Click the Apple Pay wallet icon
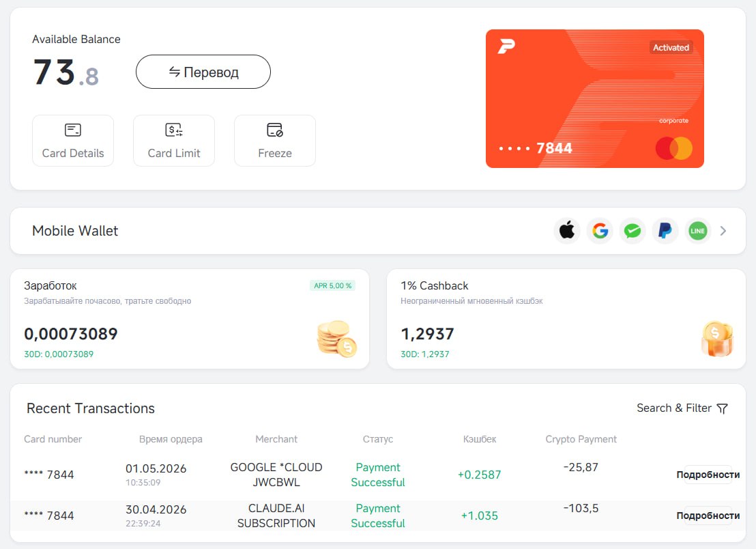Viewport: 756px width, 549px height. click(567, 231)
